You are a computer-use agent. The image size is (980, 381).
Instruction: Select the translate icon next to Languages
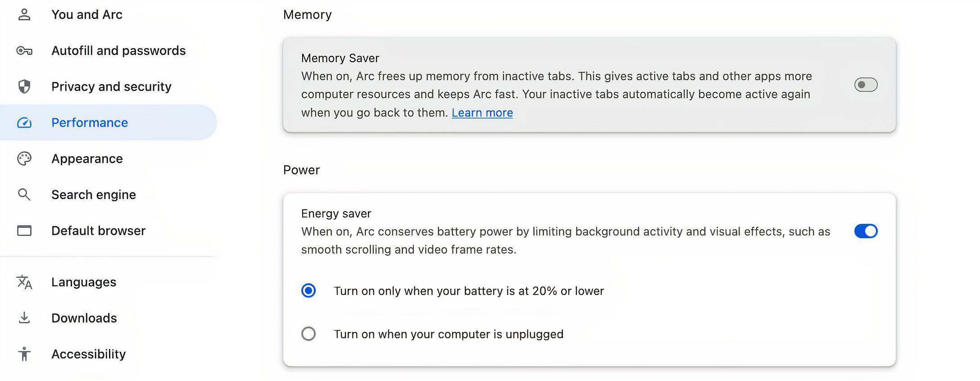click(x=24, y=282)
